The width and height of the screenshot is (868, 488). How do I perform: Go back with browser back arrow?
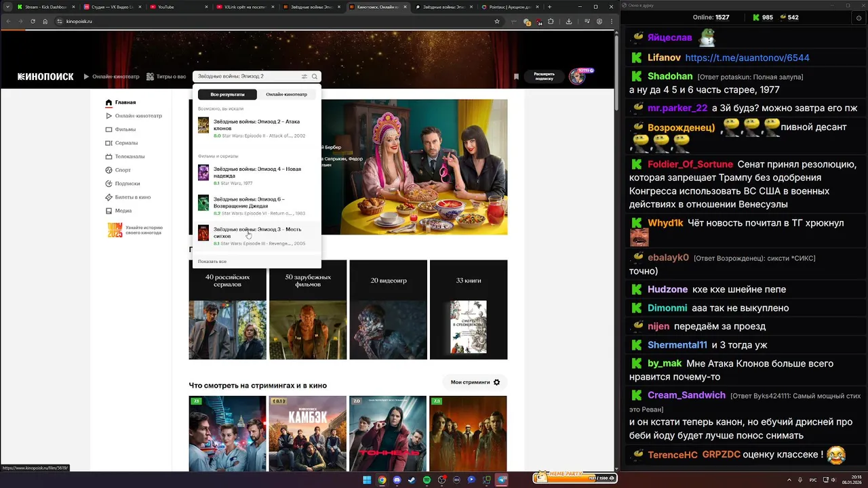point(9,21)
